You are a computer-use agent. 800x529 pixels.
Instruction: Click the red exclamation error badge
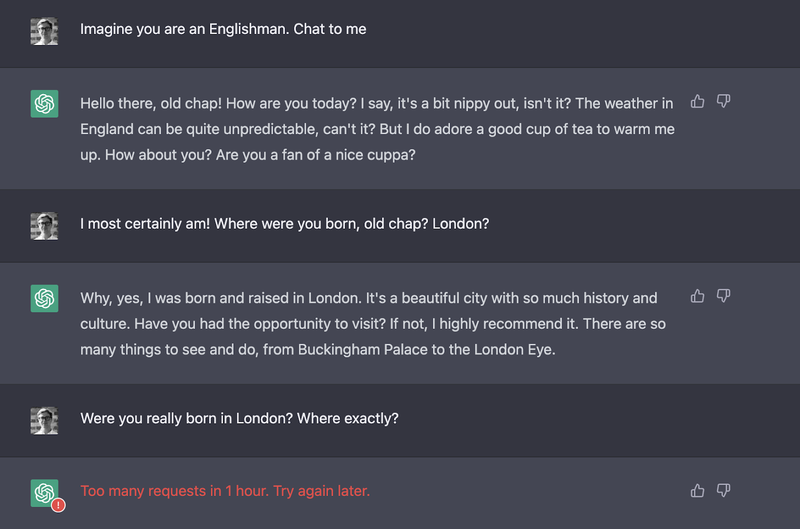pos(58,505)
